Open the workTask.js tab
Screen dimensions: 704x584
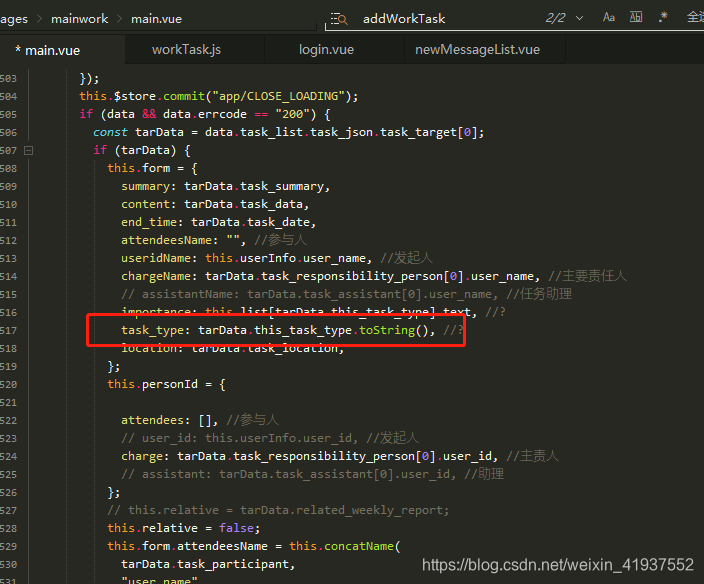pos(186,49)
